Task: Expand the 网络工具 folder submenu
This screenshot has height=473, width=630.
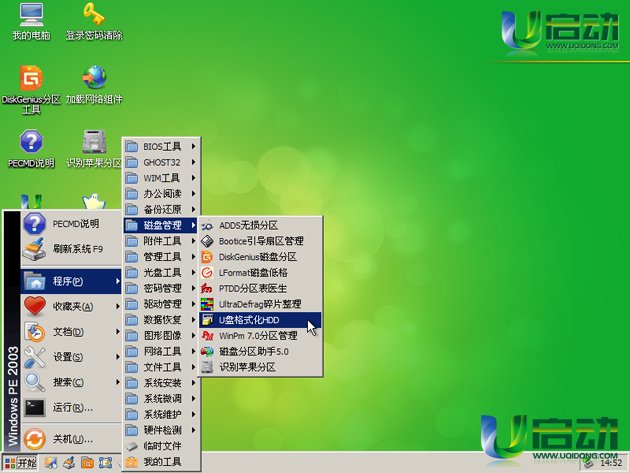Action: [x=161, y=351]
